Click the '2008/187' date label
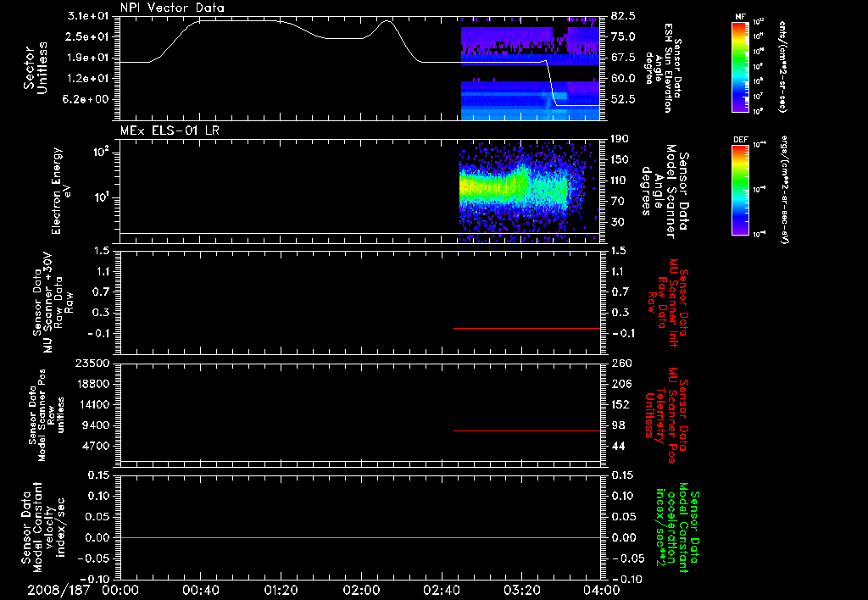Viewport: 868px width, 600px height. tap(58, 590)
